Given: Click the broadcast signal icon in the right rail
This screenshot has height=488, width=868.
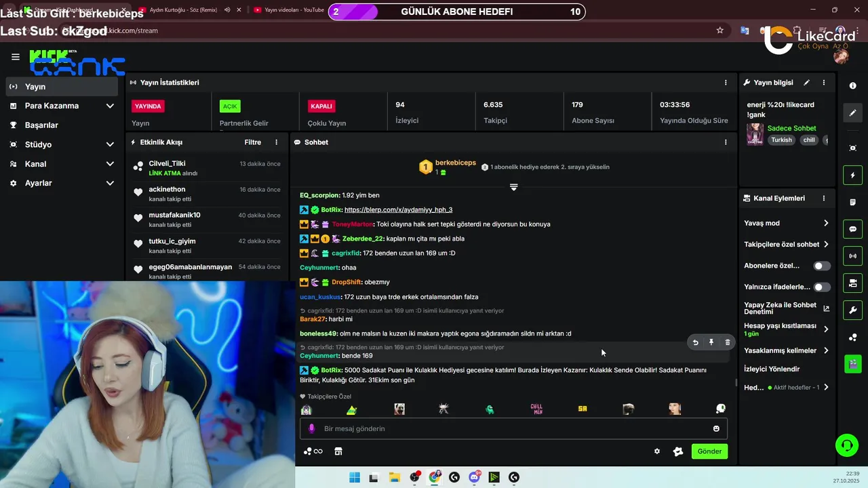Looking at the screenshot, I should tap(853, 256).
